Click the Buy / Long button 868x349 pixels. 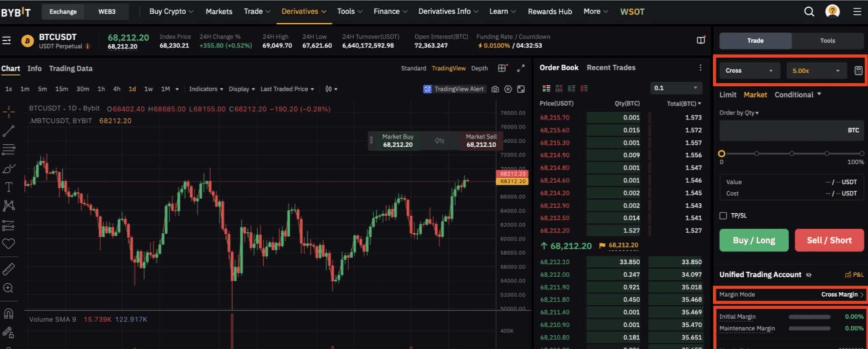click(x=754, y=240)
